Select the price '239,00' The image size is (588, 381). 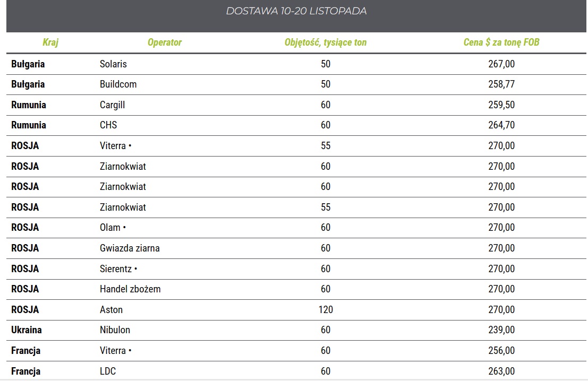(x=501, y=330)
